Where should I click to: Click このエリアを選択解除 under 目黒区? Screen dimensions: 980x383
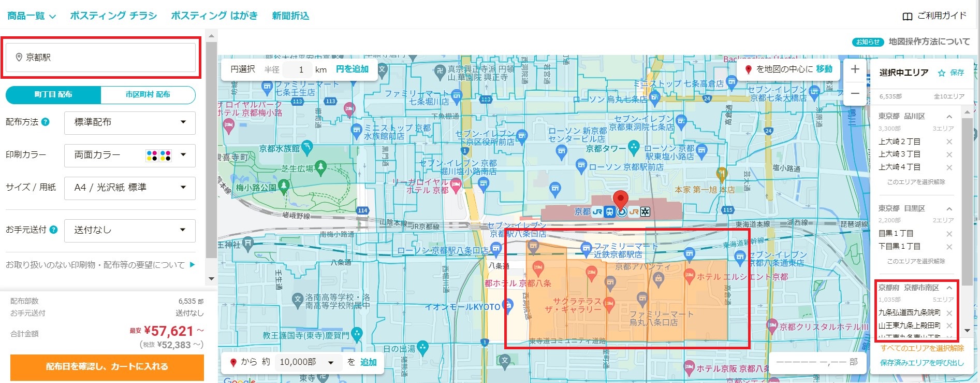[916, 261]
